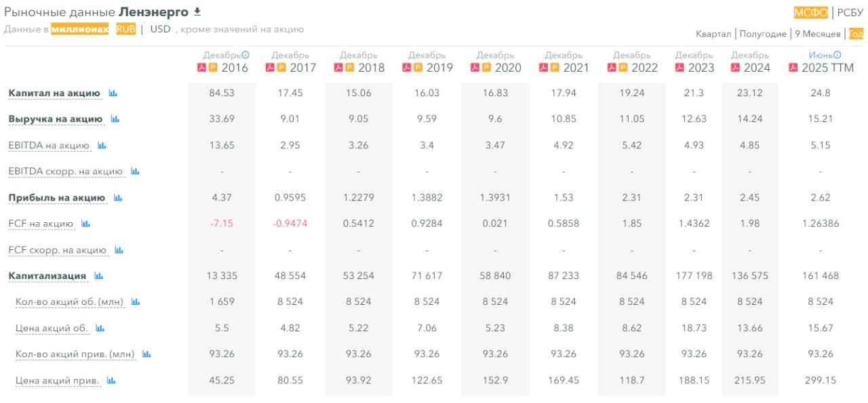The height and width of the screenshot is (403, 868).
Task: Open the bar chart for Капитал на акцию
Action: (x=113, y=93)
